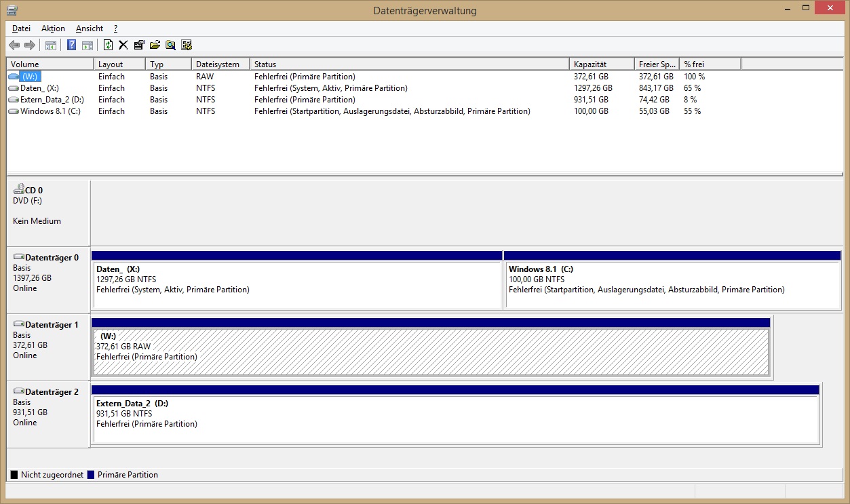This screenshot has width=850, height=504.
Task: Select Daten_ (X:) volume in list
Action: pos(39,88)
